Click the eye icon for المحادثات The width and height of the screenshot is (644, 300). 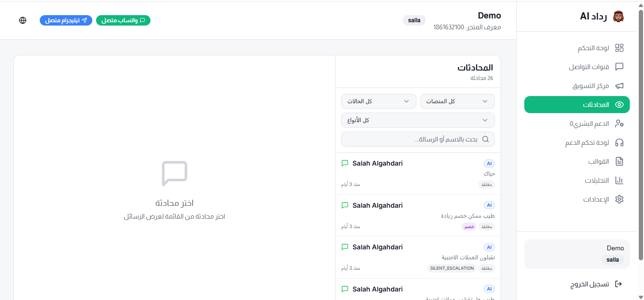coord(619,105)
